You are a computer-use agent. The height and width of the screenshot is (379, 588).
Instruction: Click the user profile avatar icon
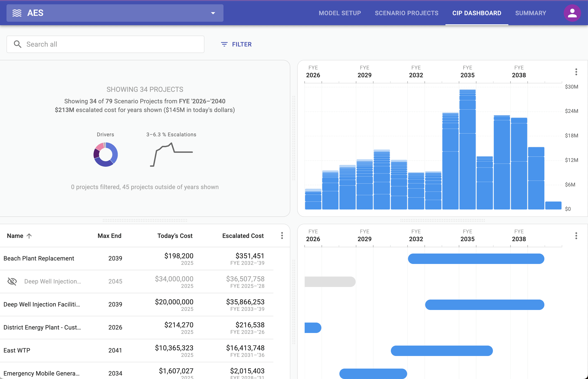coord(572,13)
